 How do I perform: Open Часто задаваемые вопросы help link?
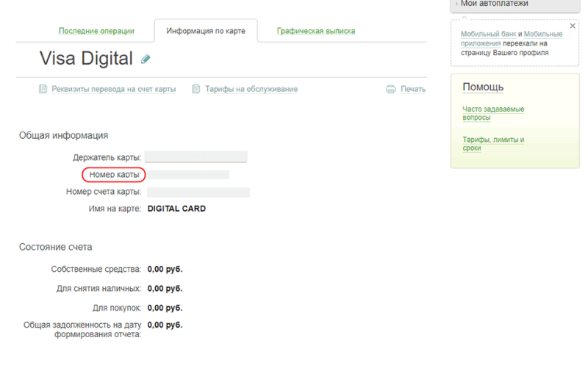[492, 113]
